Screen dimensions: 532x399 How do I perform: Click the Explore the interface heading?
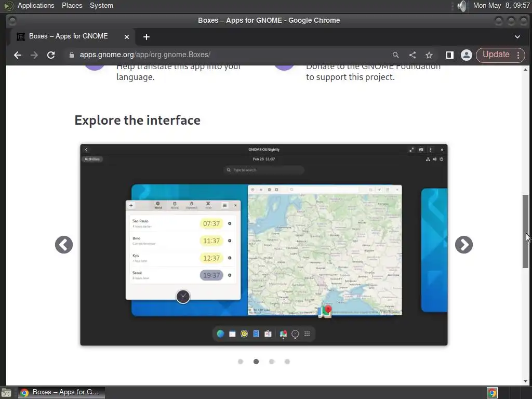click(x=137, y=121)
